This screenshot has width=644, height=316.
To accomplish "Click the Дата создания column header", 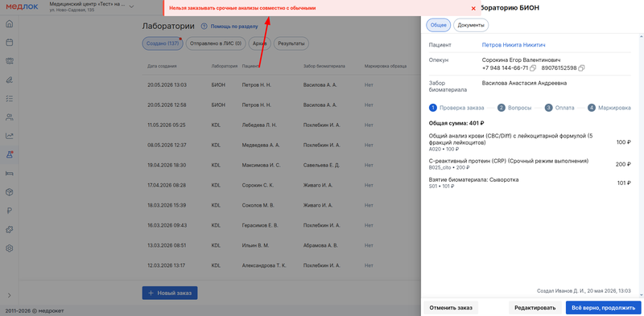I will [x=162, y=66].
